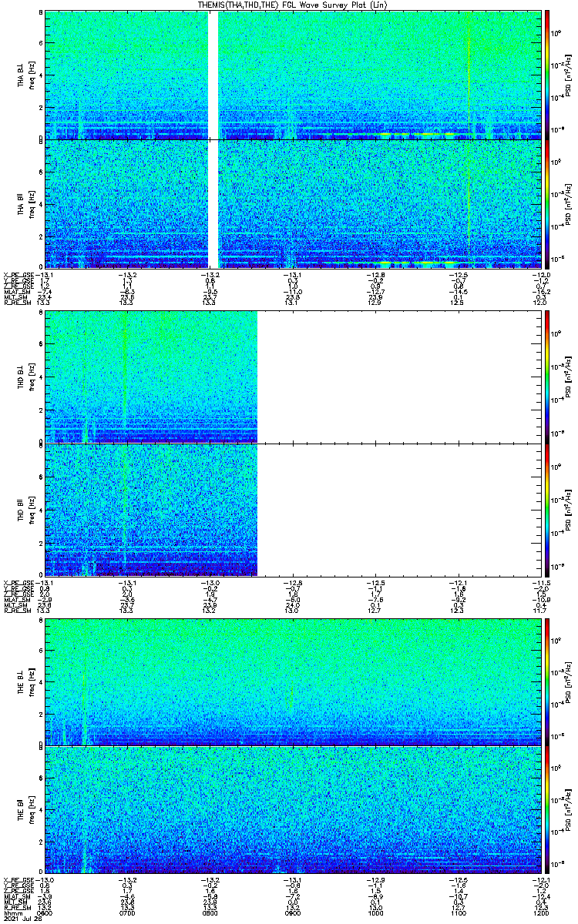Click the color bar beside THA B-perpendicular panel
Screen dimensions: 578x924
point(547,74)
